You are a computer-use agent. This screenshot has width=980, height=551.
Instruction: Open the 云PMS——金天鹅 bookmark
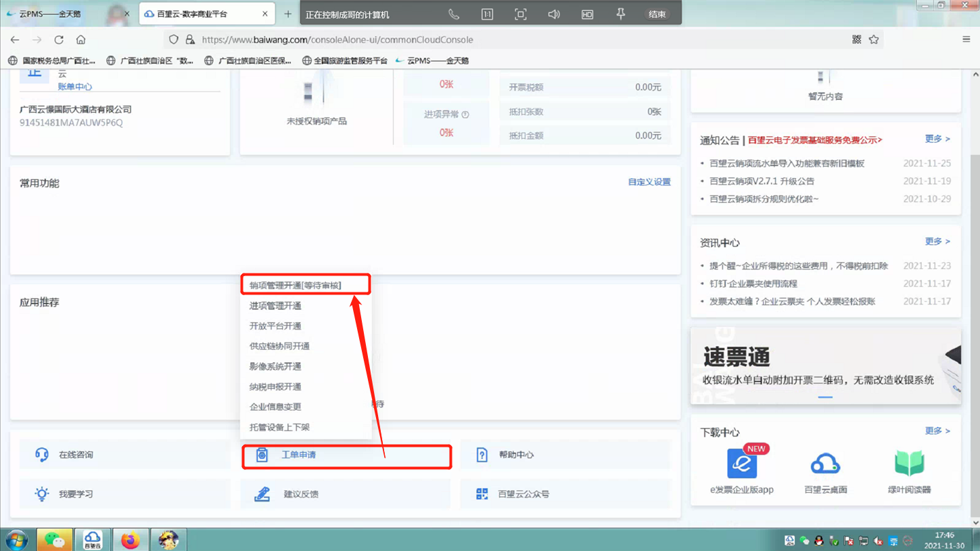pyautogui.click(x=432, y=61)
